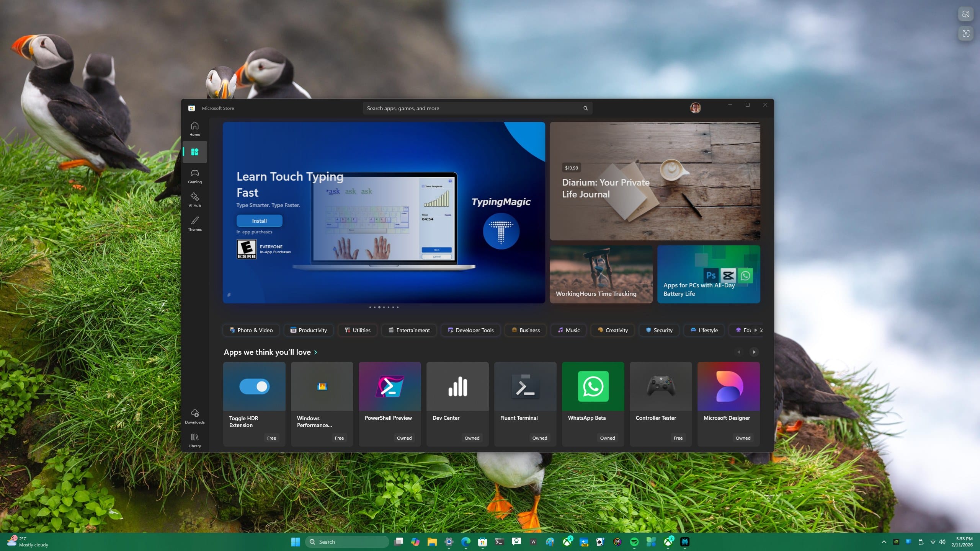Open the Controller Tester app card

[x=661, y=404]
